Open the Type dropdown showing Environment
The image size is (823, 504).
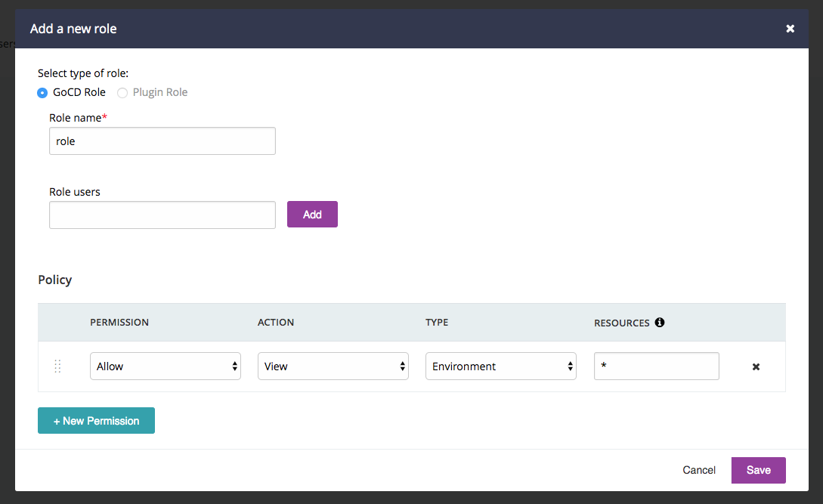click(x=500, y=366)
